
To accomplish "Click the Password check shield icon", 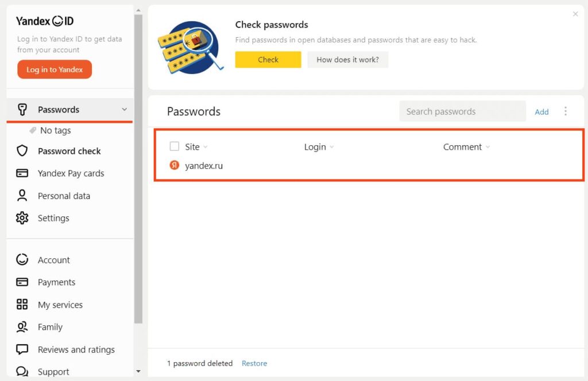I will [x=22, y=151].
